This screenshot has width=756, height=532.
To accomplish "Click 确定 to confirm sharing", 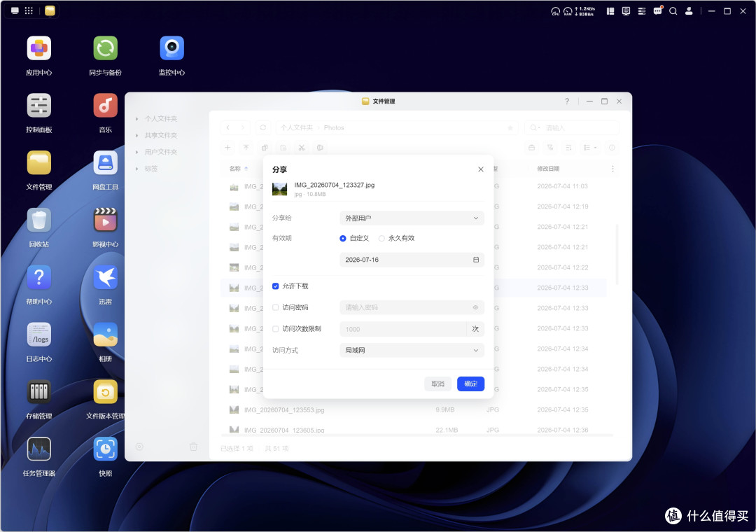I will (x=470, y=384).
